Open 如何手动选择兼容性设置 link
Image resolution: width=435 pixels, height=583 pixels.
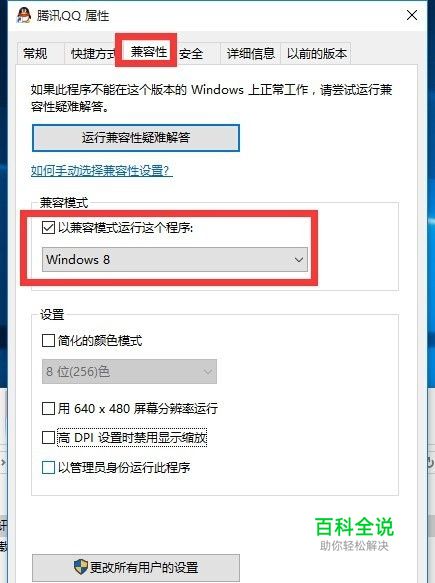click(102, 171)
